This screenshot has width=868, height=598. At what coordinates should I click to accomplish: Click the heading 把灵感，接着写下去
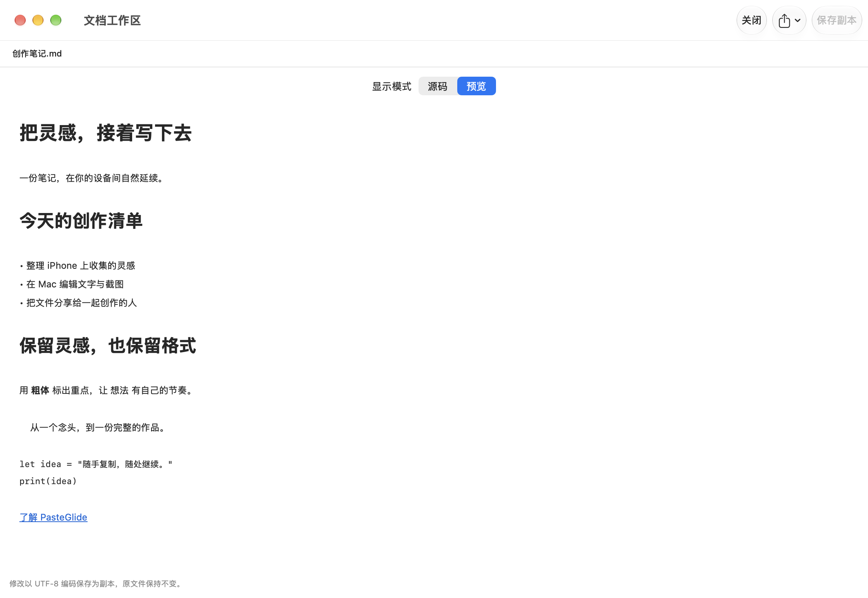pyautogui.click(x=106, y=133)
